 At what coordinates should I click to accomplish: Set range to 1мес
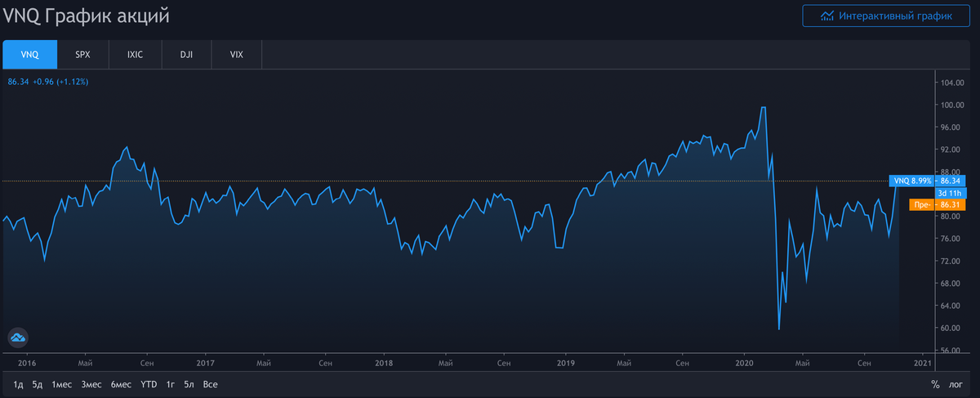point(61,384)
